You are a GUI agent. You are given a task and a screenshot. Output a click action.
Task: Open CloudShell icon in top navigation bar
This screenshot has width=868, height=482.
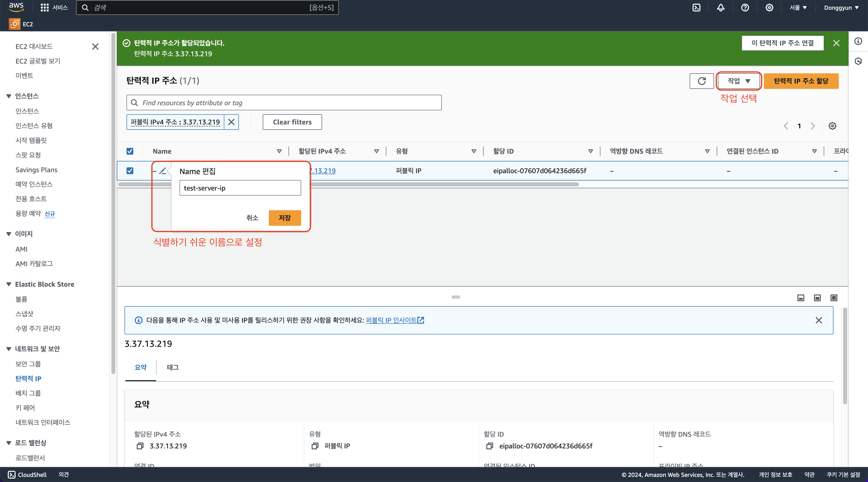click(x=696, y=8)
